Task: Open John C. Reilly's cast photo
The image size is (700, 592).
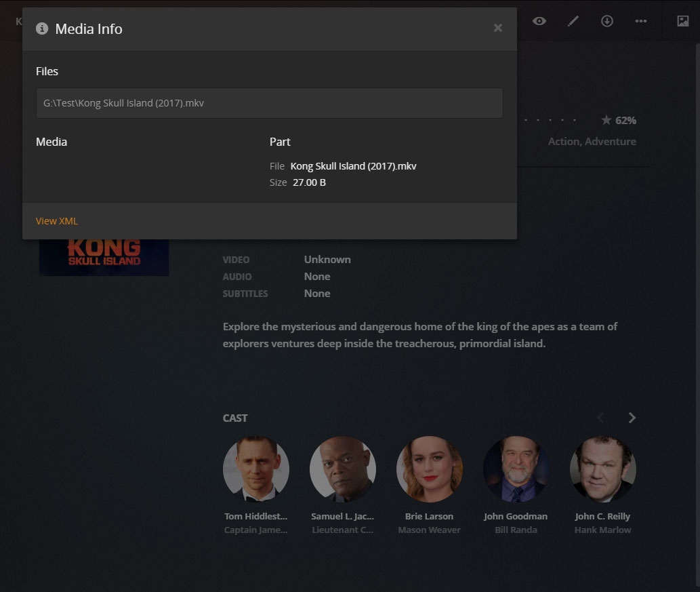Action: pos(602,469)
